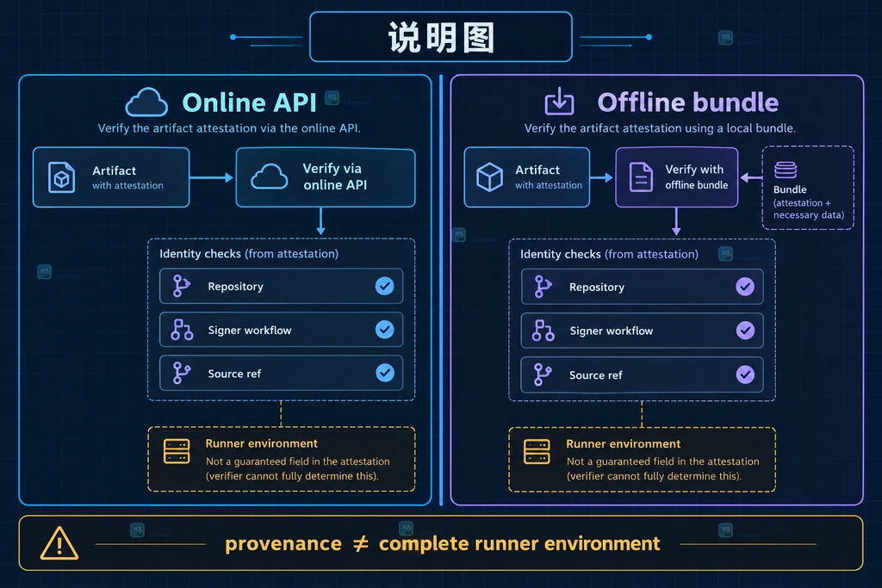The width and height of the screenshot is (882, 588).
Task: Click 'Not a guaranteed field' note in Offline bundle panel
Action: [x=662, y=469]
